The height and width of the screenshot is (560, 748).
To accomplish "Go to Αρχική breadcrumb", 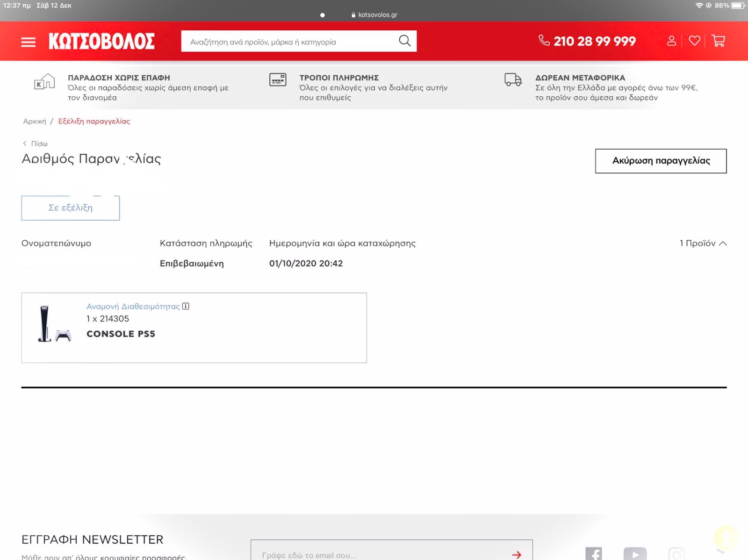I will (35, 122).
